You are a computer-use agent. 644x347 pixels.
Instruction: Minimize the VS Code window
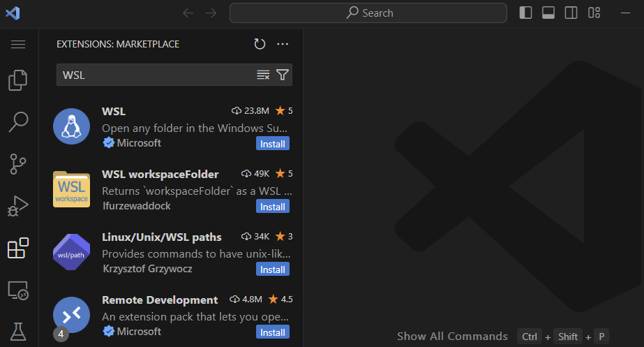626,13
